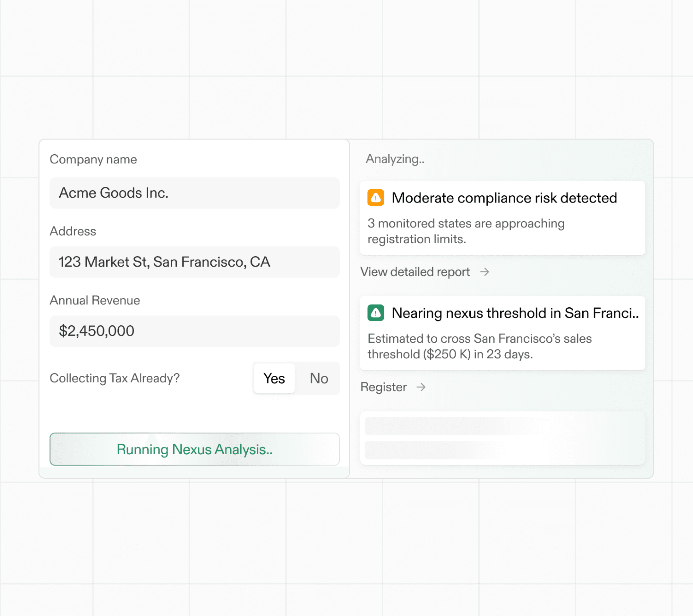The image size is (693, 616).
Task: Click the Collecting Tax Already? label
Action: [x=115, y=378]
